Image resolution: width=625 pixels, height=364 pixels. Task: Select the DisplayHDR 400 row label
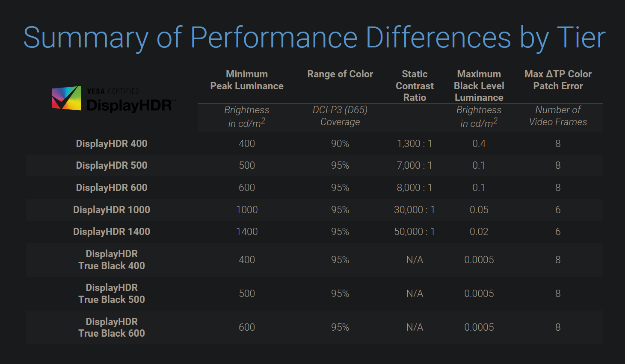point(112,144)
